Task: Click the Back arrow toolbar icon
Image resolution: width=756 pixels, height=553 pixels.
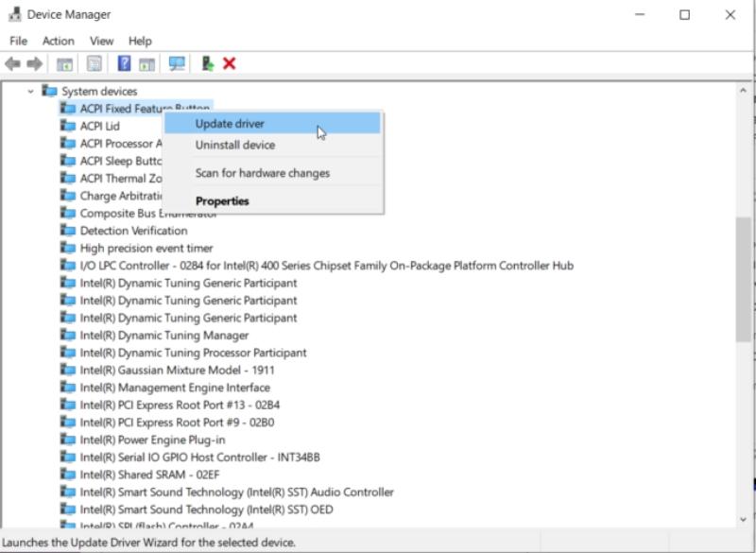Action: coord(12,63)
